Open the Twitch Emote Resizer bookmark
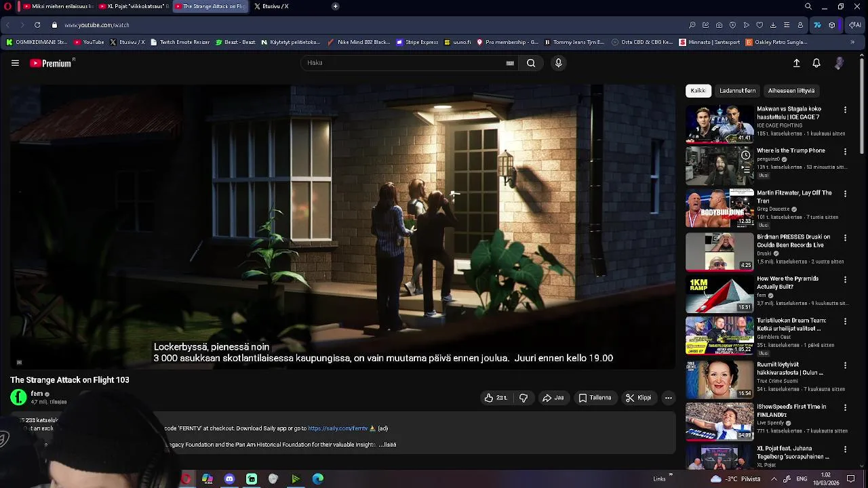Viewport: 868px width, 488px height. 180,42
